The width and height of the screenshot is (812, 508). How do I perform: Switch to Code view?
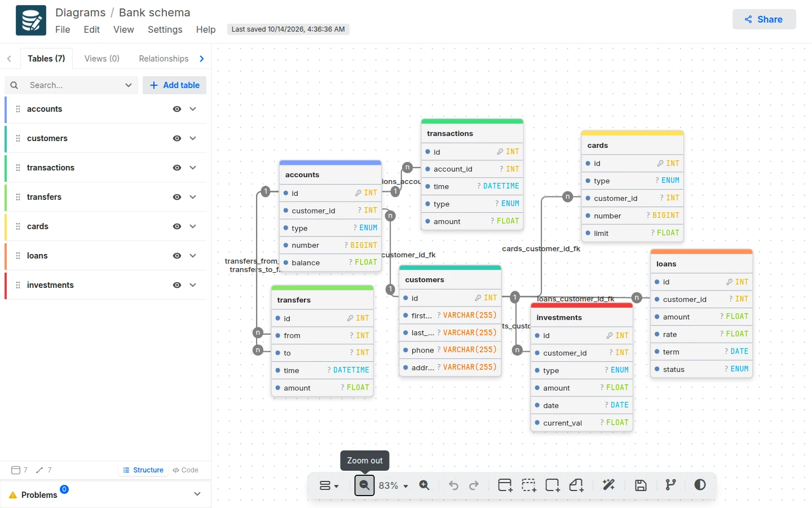coord(186,470)
